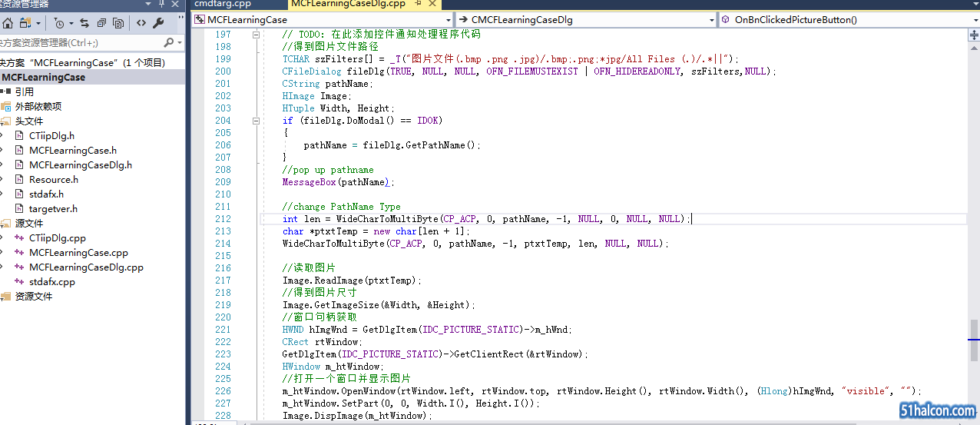Viewport: 980px width, 425px height.
Task: Select MCFLearningCaseDlg.h file
Action: [x=81, y=164]
